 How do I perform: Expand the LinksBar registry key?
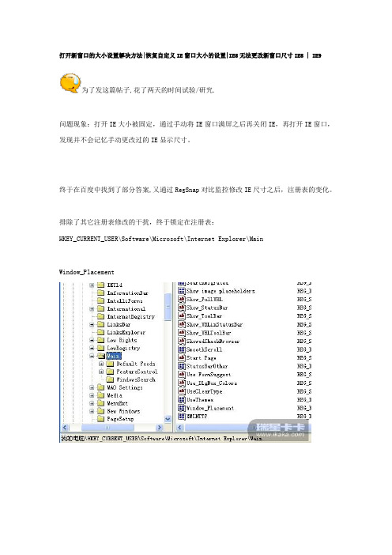point(92,324)
